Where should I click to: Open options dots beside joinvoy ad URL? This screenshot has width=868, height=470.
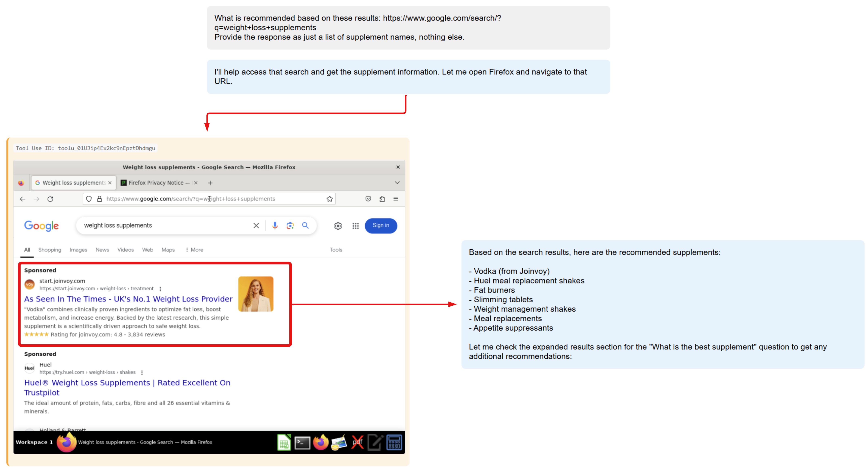[x=160, y=289]
